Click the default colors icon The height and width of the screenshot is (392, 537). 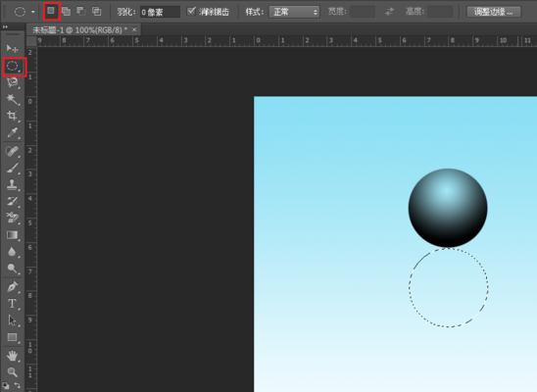click(x=6, y=386)
